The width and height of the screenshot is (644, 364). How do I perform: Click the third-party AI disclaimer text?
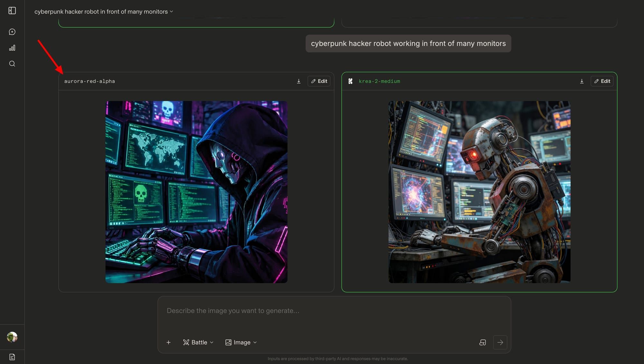pyautogui.click(x=338, y=359)
